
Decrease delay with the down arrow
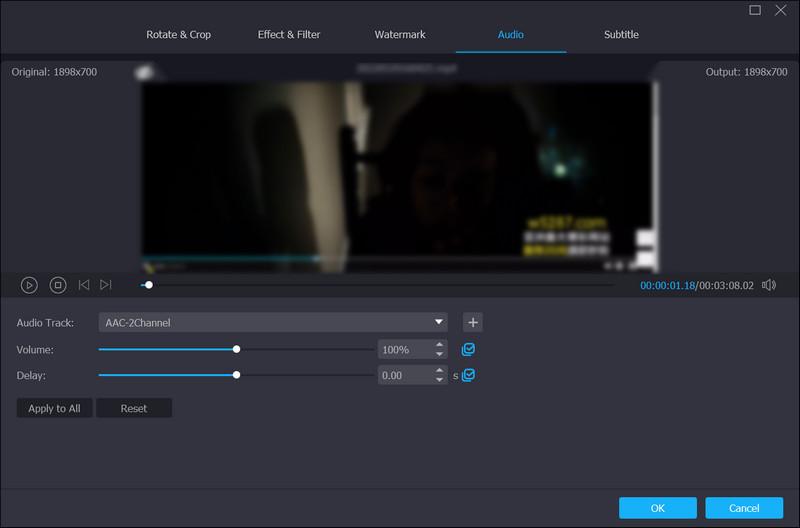(x=439, y=380)
